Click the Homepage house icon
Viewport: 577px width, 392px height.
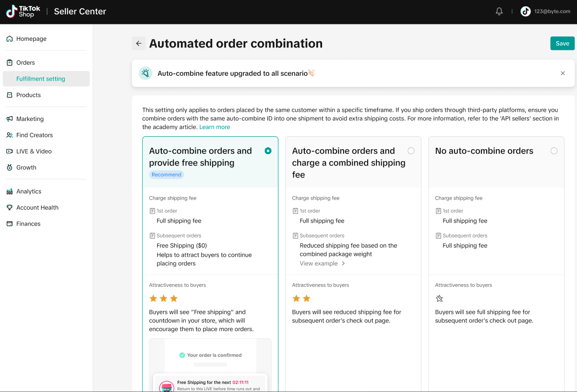(10, 39)
